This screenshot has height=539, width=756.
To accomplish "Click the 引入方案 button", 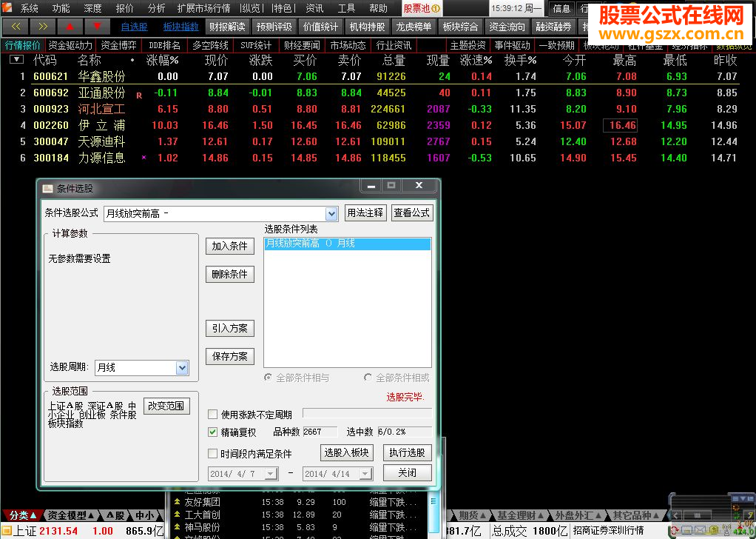I will pos(230,329).
